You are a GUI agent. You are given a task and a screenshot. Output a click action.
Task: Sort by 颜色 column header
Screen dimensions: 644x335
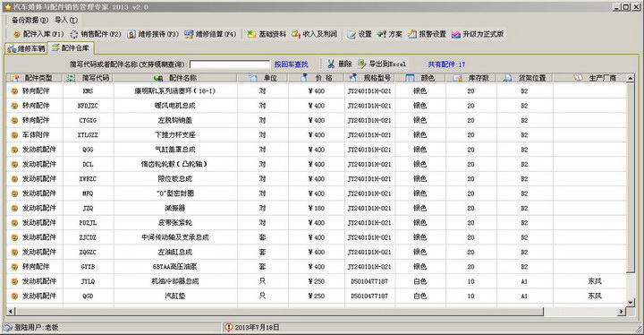[420, 78]
